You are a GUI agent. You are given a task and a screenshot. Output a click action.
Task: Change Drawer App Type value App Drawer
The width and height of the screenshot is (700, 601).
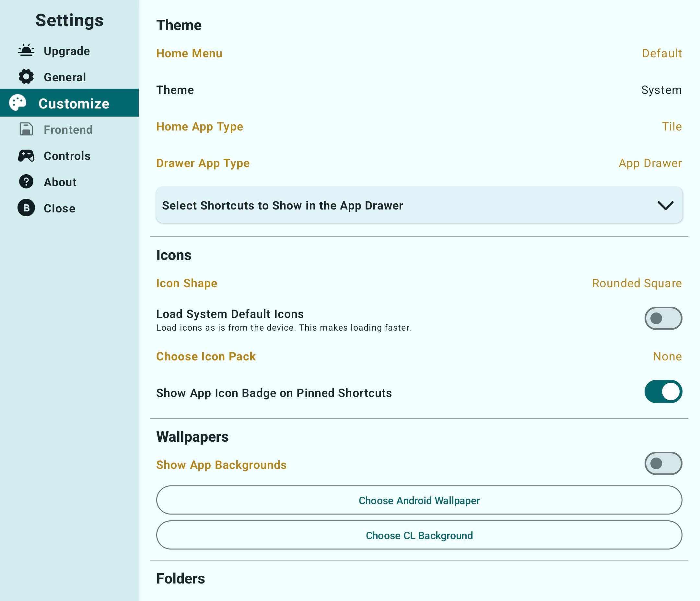coord(650,164)
